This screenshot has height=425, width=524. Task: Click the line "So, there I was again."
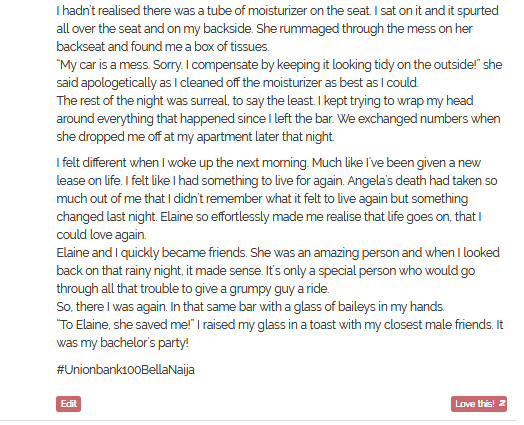point(112,307)
